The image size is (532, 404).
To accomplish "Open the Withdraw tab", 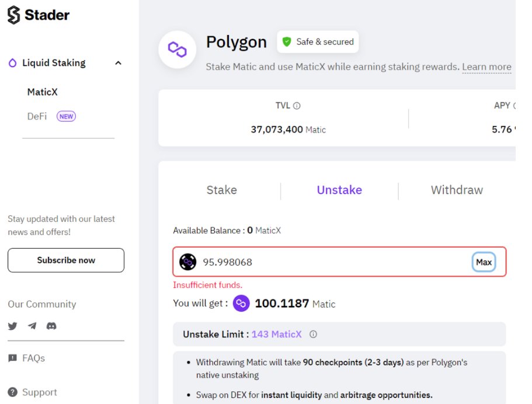I will click(x=457, y=190).
